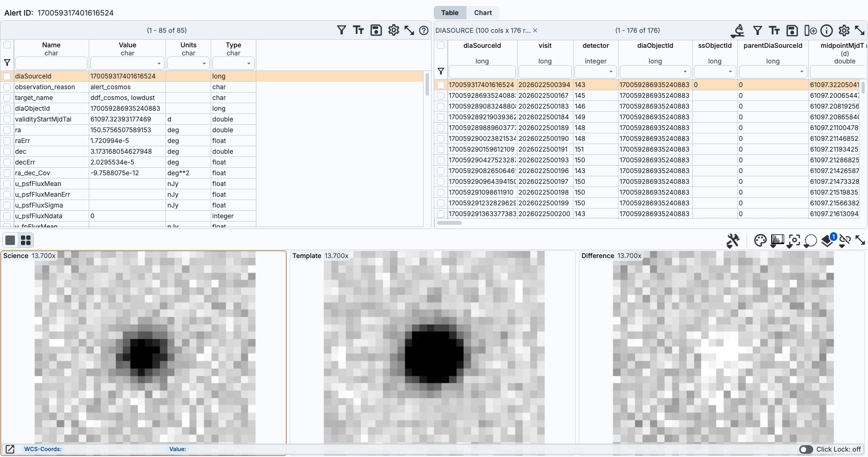Click the diaSourceId filter field in DIASOURCE table
The image size is (868, 457).
coord(482,72)
